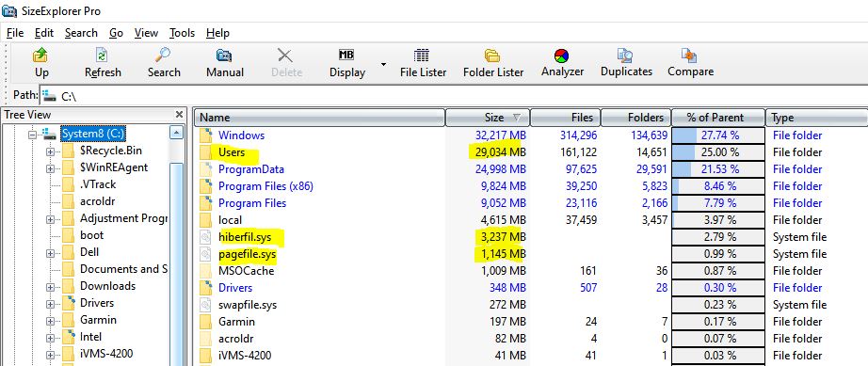The image size is (868, 366).
Task: Sort by the Folders column header
Action: (635, 118)
